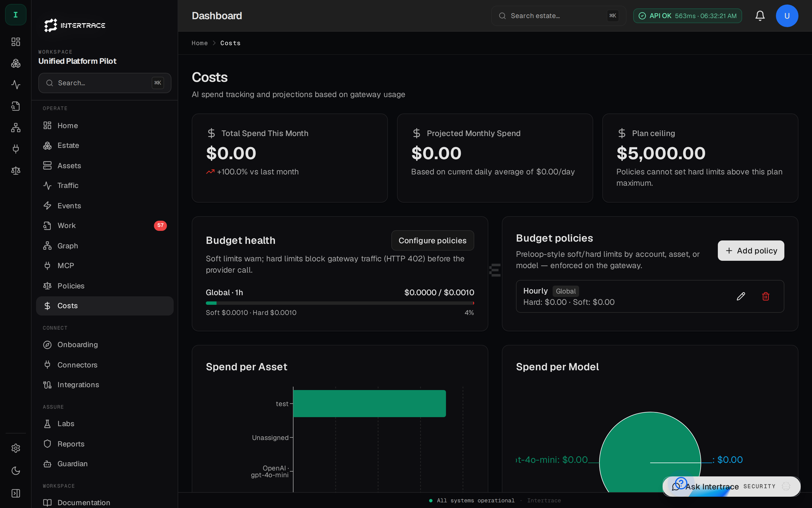Open Guardian in the sidebar

(x=105, y=464)
